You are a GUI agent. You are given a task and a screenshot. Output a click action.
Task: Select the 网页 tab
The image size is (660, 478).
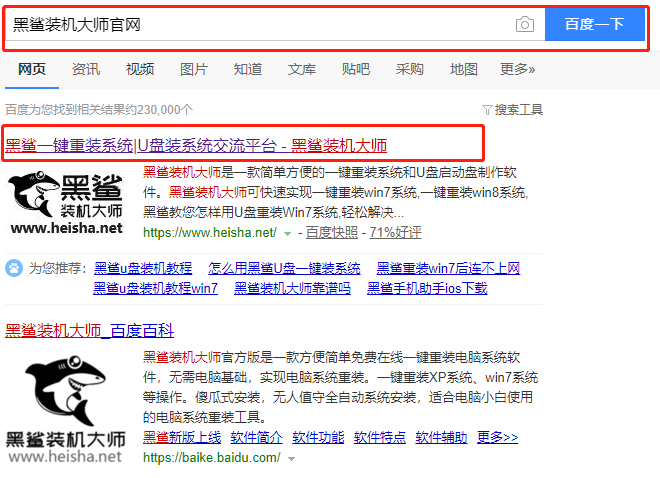click(32, 69)
